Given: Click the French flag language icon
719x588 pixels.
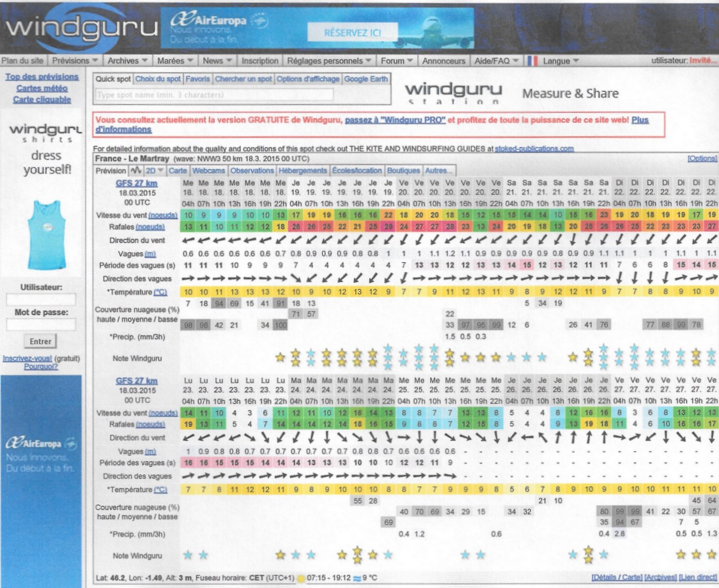Looking at the screenshot, I should point(531,60).
